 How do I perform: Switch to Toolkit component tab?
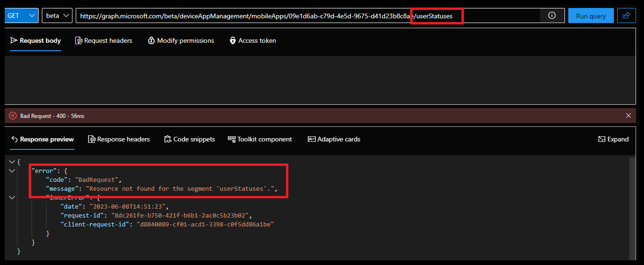[x=260, y=140]
